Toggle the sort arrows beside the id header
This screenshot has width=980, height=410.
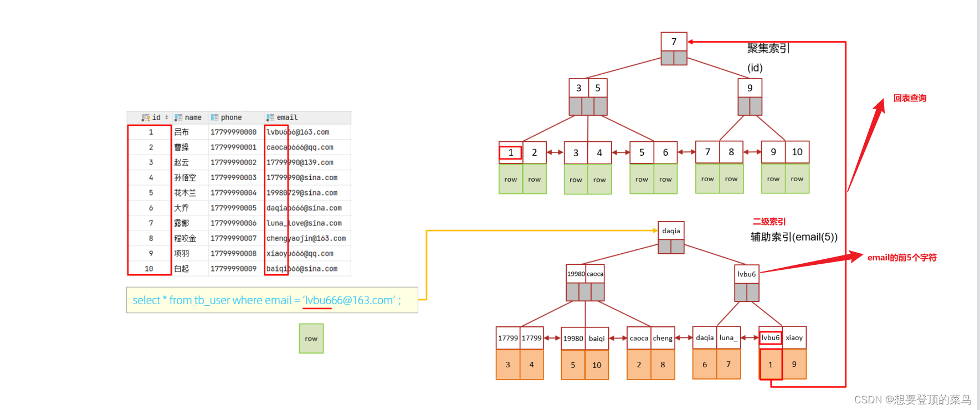[166, 117]
